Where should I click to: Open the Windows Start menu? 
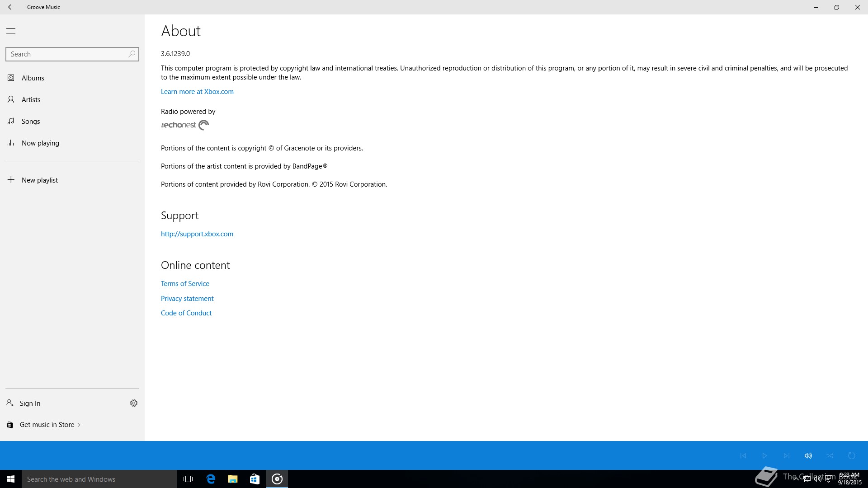(x=11, y=479)
